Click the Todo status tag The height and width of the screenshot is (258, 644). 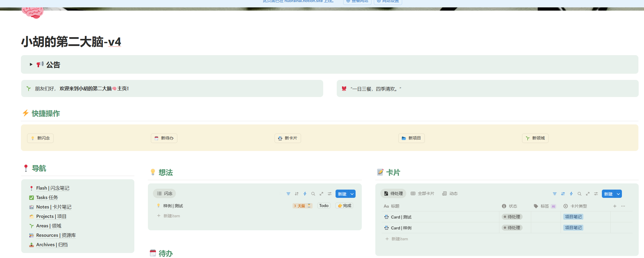(x=324, y=206)
